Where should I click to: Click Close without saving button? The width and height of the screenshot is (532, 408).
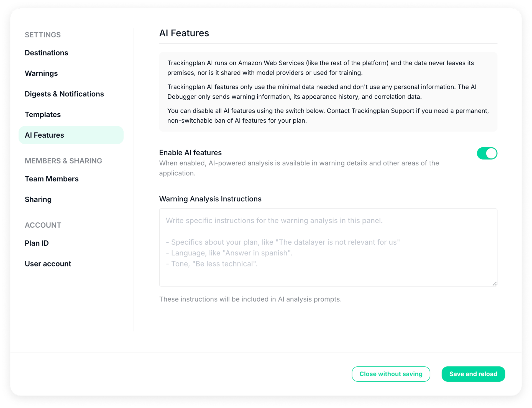pos(391,374)
